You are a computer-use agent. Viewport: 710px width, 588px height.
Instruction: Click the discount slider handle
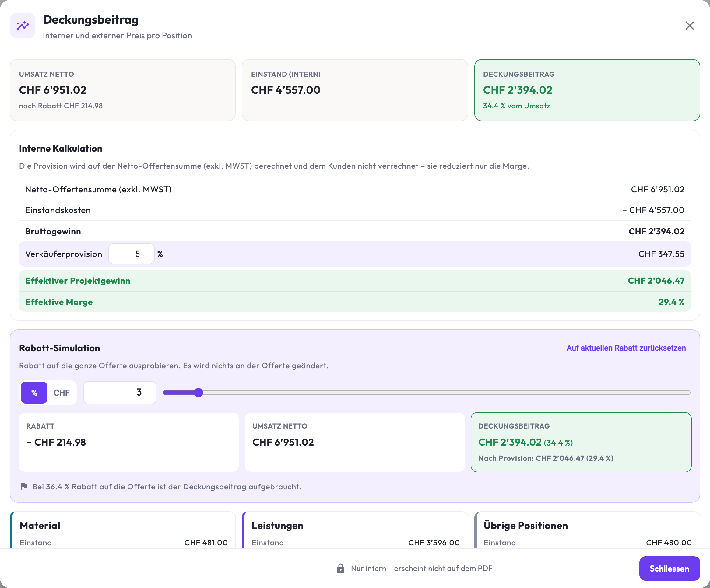pos(199,392)
